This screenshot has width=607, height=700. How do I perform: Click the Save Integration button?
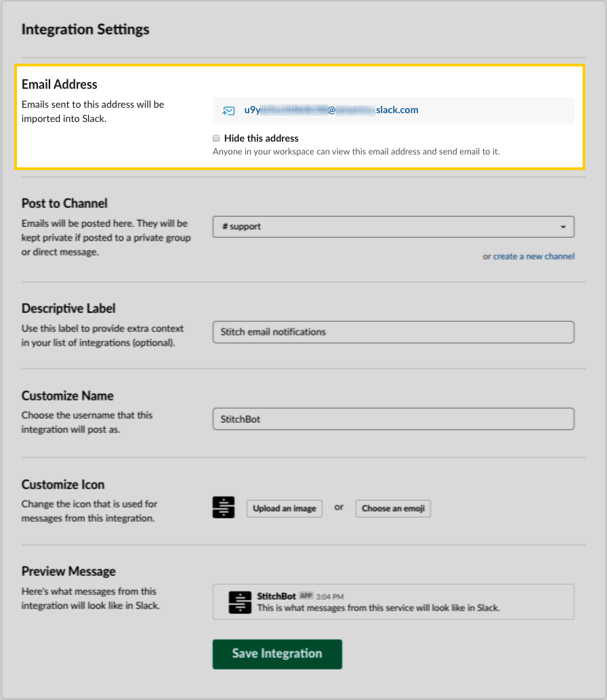point(277,653)
